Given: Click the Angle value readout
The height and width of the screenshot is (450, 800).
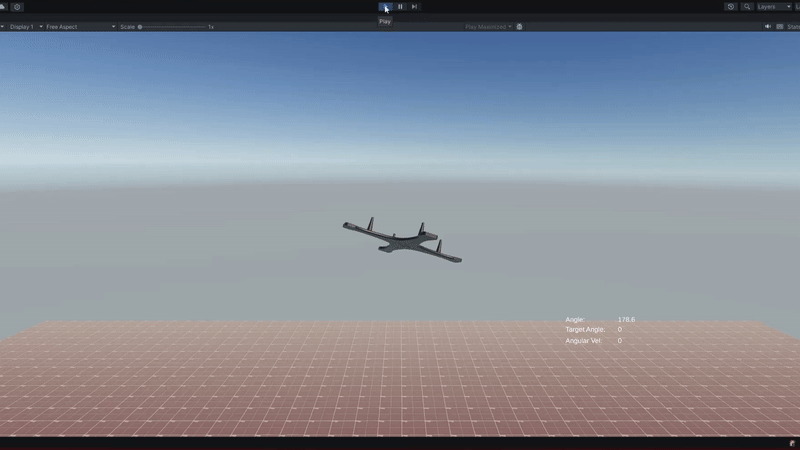Looking at the screenshot, I should click(626, 320).
